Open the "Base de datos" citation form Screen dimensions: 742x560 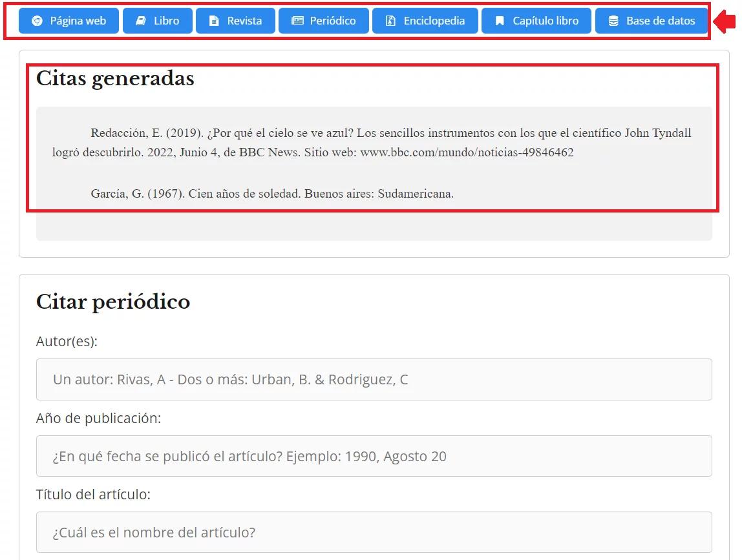click(x=660, y=21)
